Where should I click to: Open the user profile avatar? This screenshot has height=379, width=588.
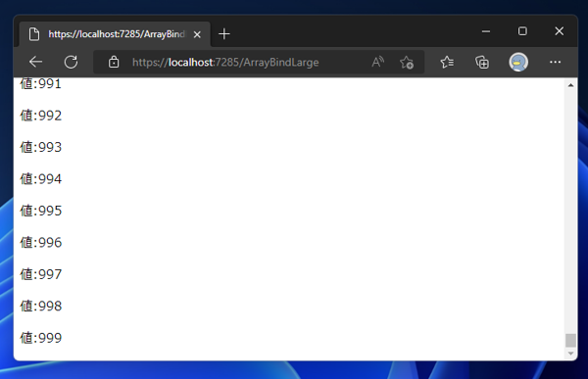(x=518, y=62)
